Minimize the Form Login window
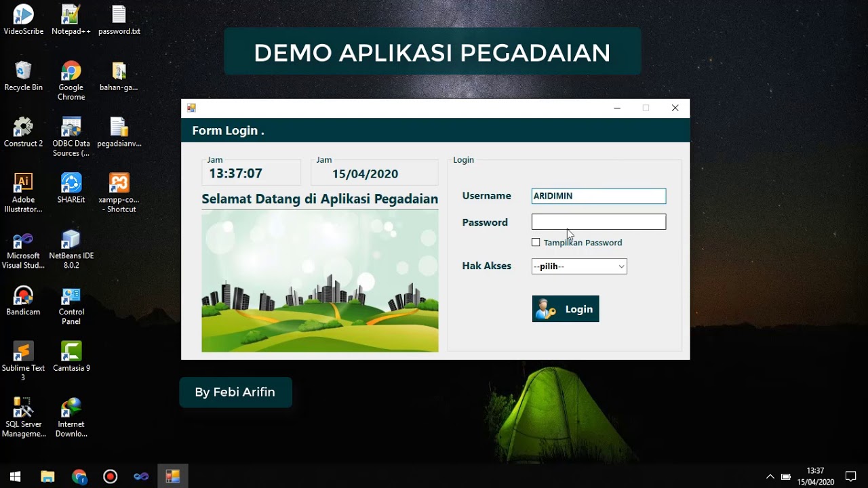 click(617, 108)
